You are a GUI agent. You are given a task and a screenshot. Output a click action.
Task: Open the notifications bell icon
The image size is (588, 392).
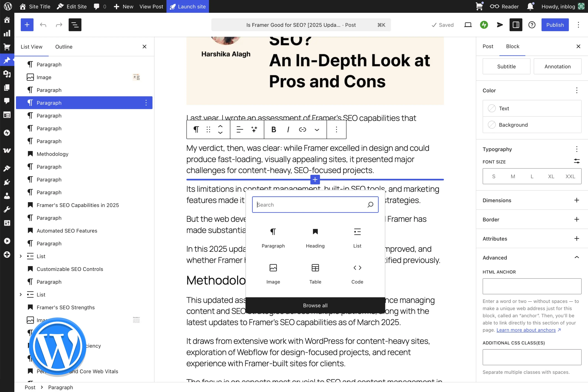click(x=530, y=6)
